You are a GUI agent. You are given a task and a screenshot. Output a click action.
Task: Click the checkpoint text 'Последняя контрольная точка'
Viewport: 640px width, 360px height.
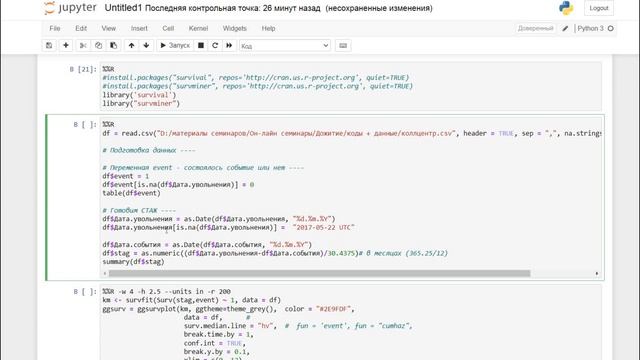pyautogui.click(x=203, y=8)
